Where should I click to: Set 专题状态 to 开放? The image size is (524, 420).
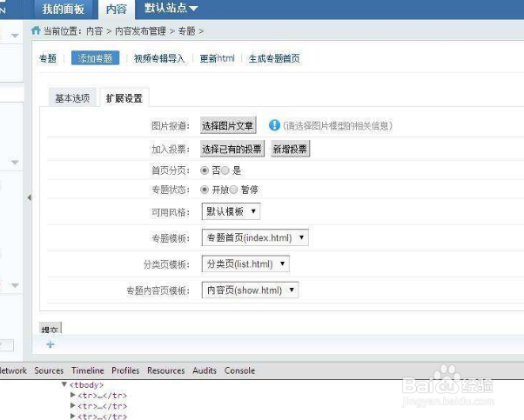pos(205,190)
